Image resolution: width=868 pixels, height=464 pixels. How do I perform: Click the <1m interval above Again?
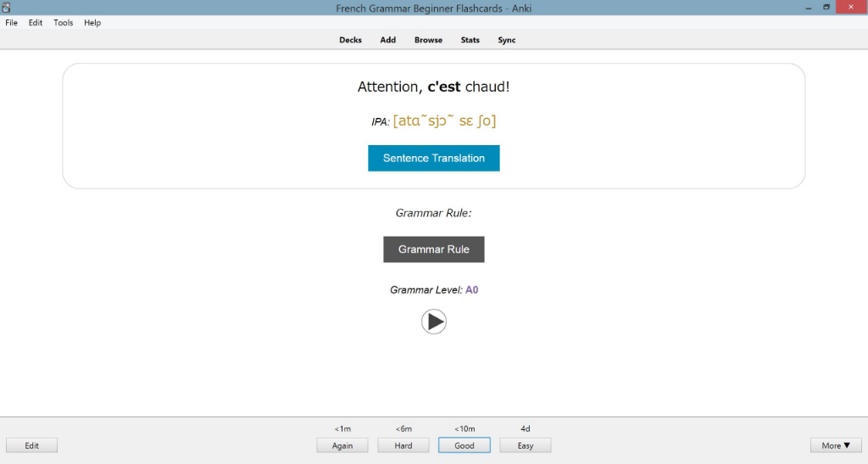pyautogui.click(x=342, y=428)
